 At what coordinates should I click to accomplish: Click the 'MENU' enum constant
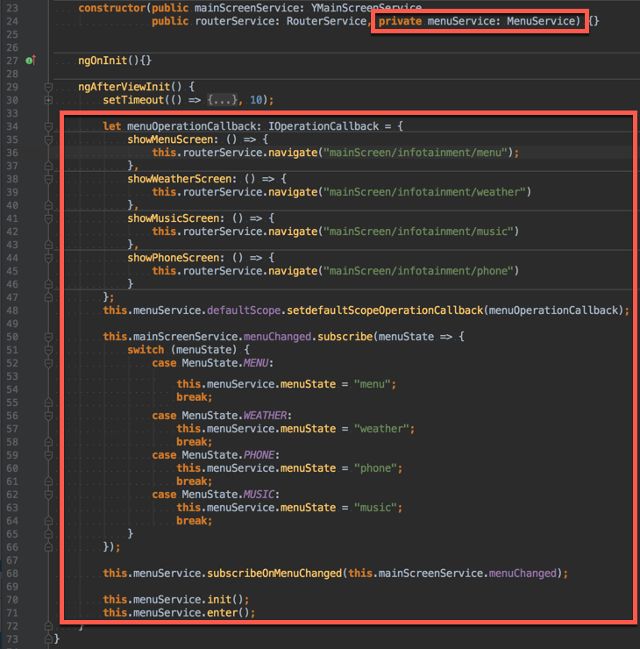pos(256,363)
